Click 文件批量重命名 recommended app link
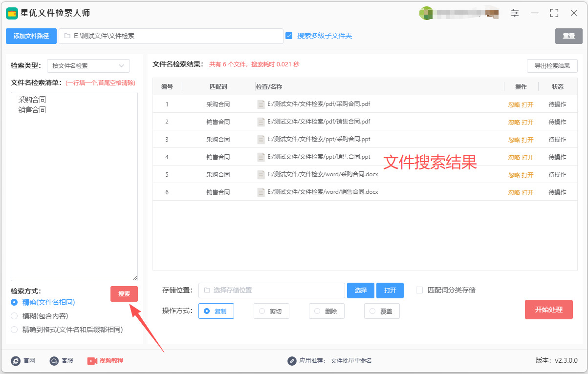The width and height of the screenshot is (588, 374). pos(351,361)
